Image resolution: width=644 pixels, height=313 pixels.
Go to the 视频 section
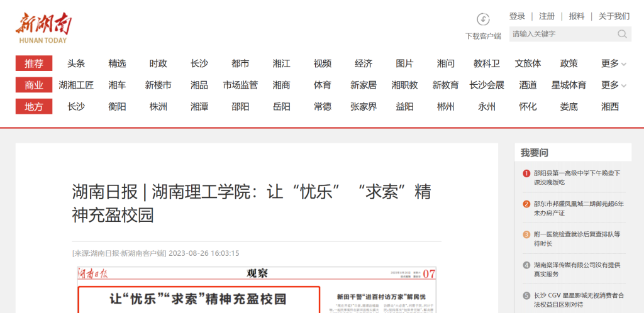pyautogui.click(x=322, y=63)
